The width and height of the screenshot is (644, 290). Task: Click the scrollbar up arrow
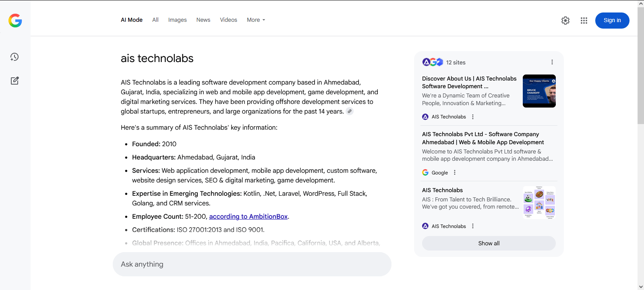(641, 3)
